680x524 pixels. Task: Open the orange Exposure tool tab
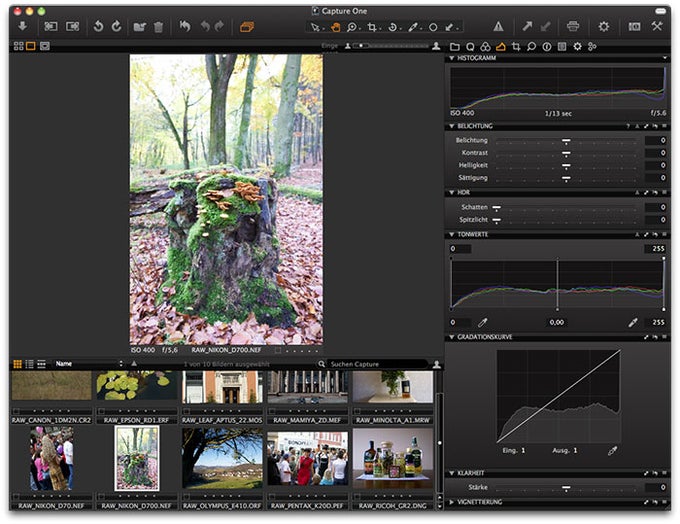pos(500,46)
